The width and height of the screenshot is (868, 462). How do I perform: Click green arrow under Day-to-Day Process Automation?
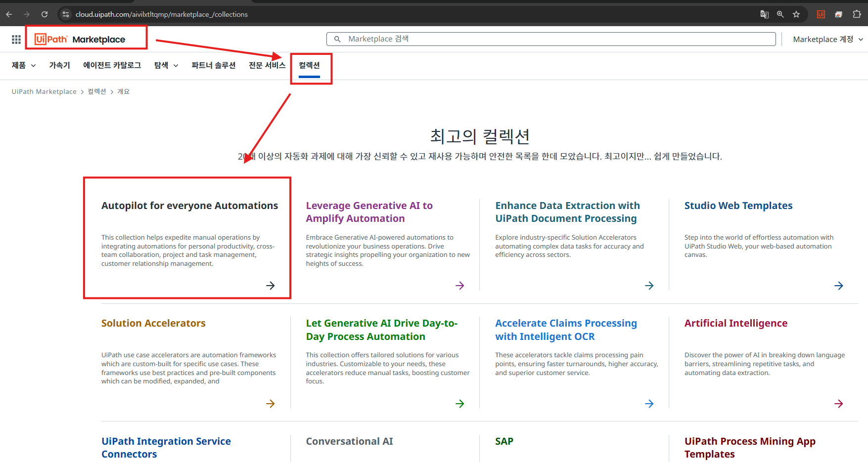460,404
